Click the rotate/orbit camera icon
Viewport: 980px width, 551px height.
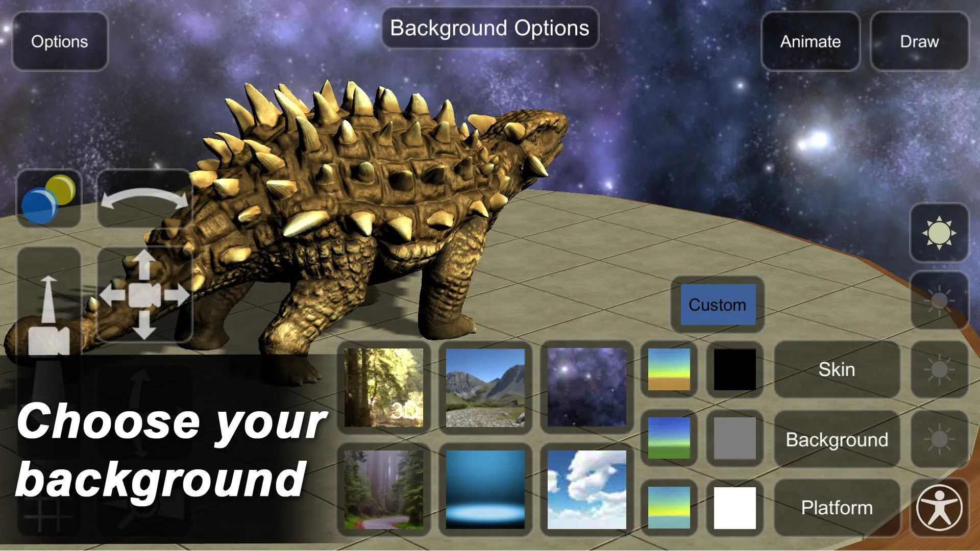(x=143, y=204)
